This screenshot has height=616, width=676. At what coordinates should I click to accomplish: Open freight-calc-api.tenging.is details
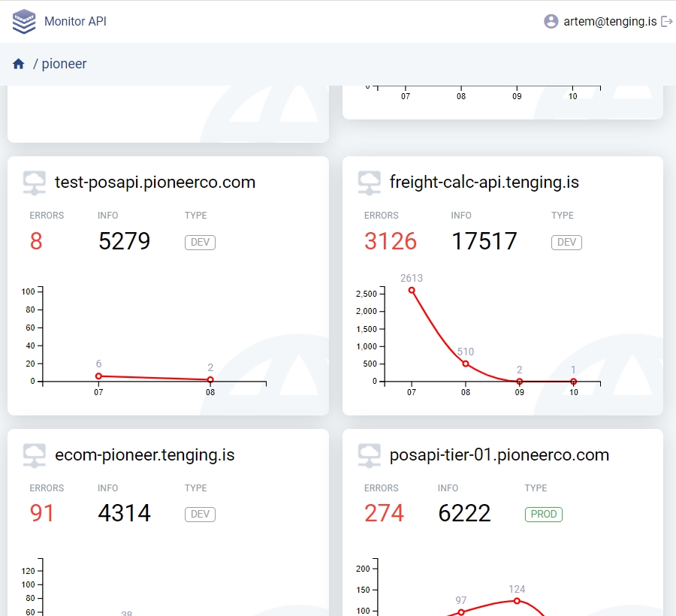click(484, 183)
